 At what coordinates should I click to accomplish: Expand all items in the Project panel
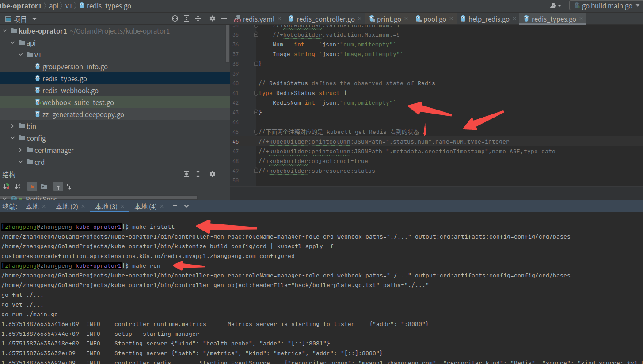186,19
